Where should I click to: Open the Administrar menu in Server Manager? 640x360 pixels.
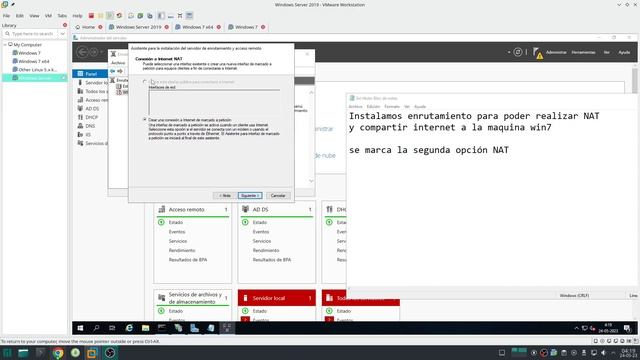[556, 52]
